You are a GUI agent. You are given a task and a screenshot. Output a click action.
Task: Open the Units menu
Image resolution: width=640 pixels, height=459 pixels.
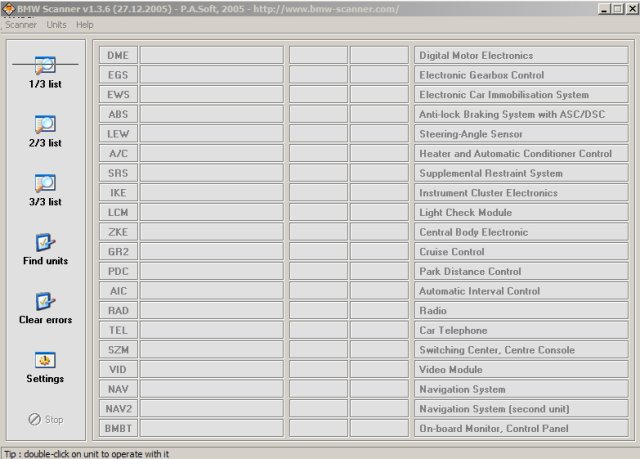pos(56,25)
